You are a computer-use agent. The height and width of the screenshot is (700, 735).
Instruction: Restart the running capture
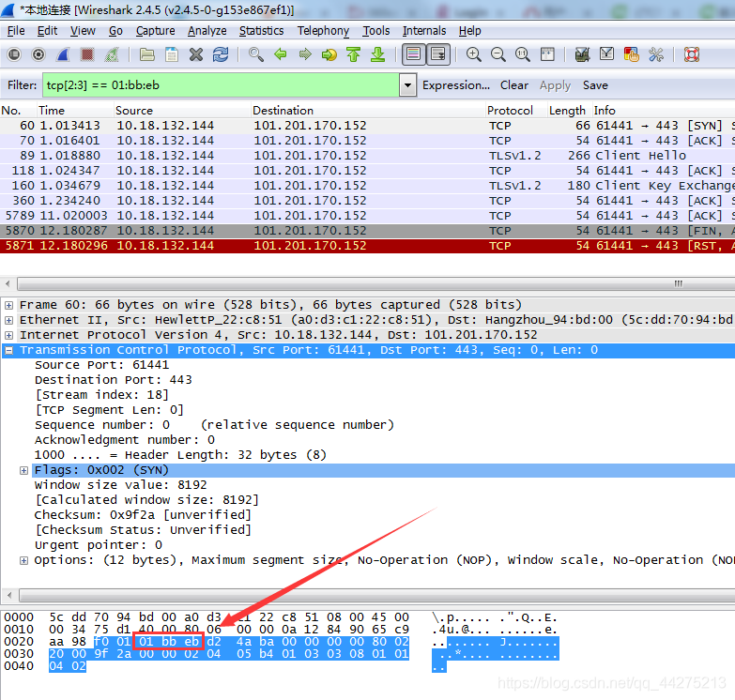coord(112,54)
